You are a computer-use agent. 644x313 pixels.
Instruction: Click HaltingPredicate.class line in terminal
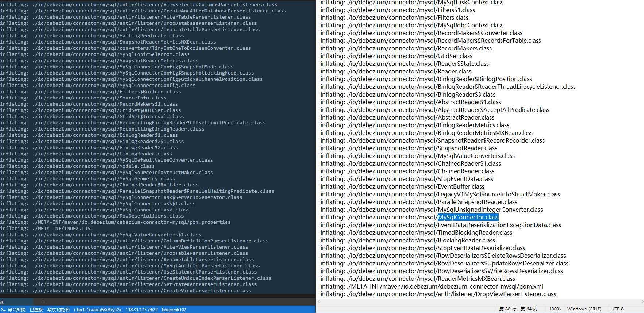pyautogui.click(x=92, y=35)
